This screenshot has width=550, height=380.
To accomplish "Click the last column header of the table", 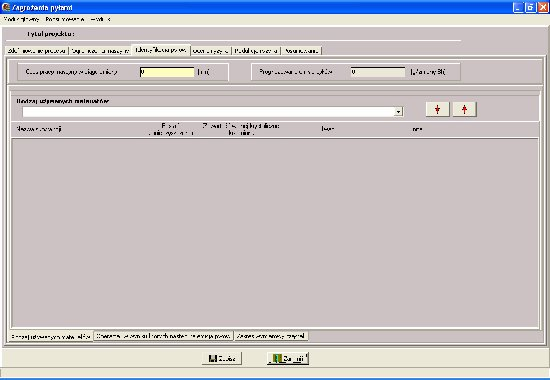I will point(417,129).
